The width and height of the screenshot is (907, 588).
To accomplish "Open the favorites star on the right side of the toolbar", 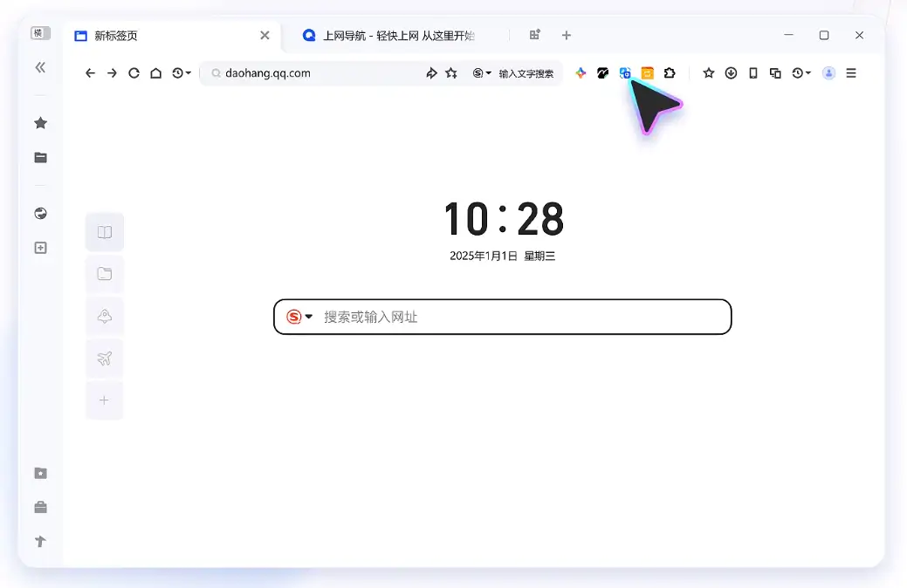I will [709, 73].
